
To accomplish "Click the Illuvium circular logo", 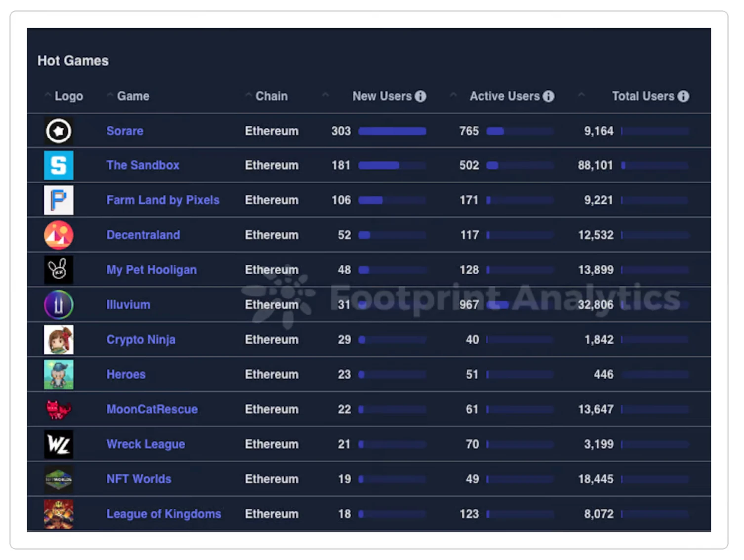I will coord(58,305).
